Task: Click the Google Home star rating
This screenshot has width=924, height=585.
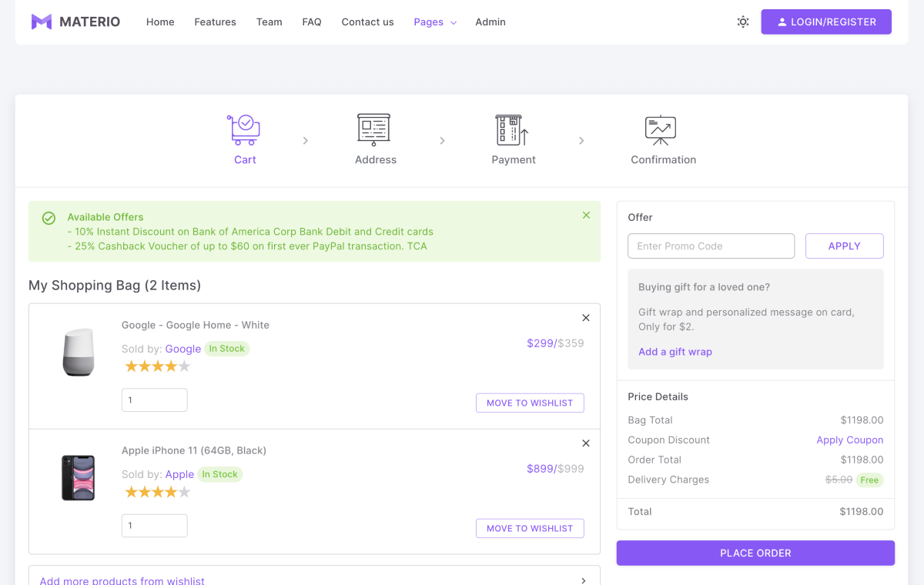Action: click(x=158, y=366)
